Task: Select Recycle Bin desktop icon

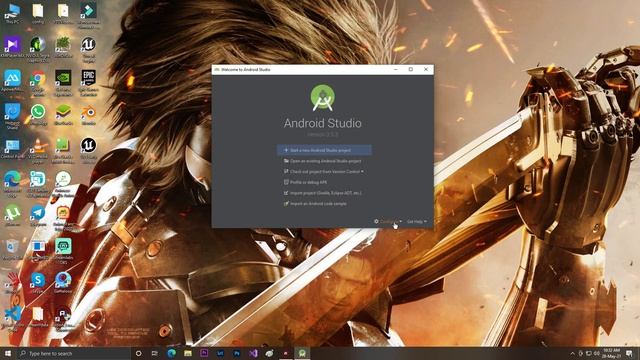Action: pos(12,249)
